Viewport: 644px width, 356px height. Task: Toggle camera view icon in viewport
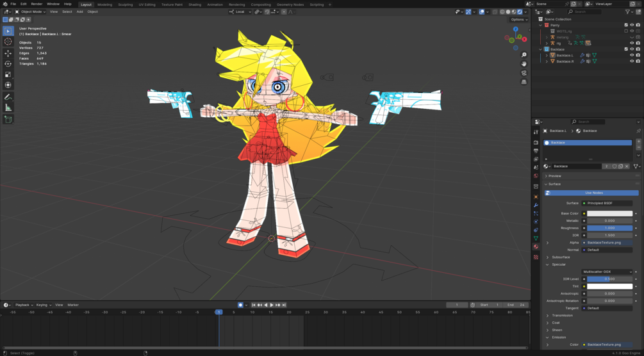(x=524, y=73)
